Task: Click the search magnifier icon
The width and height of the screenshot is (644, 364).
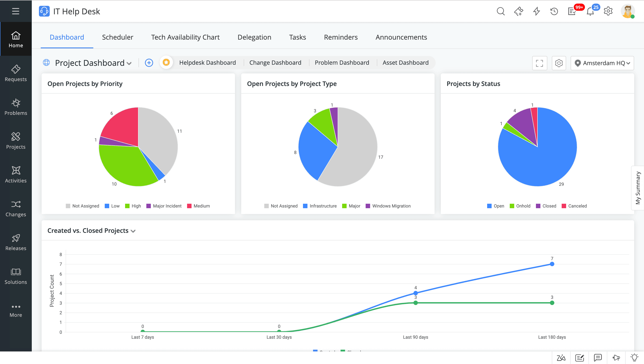Action: click(501, 11)
